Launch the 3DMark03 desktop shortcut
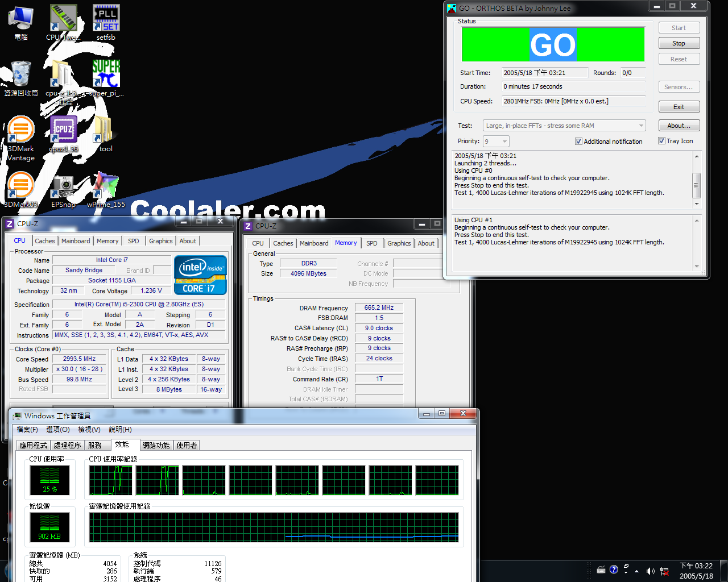Screen dimensions: 728x582 (x=20, y=190)
